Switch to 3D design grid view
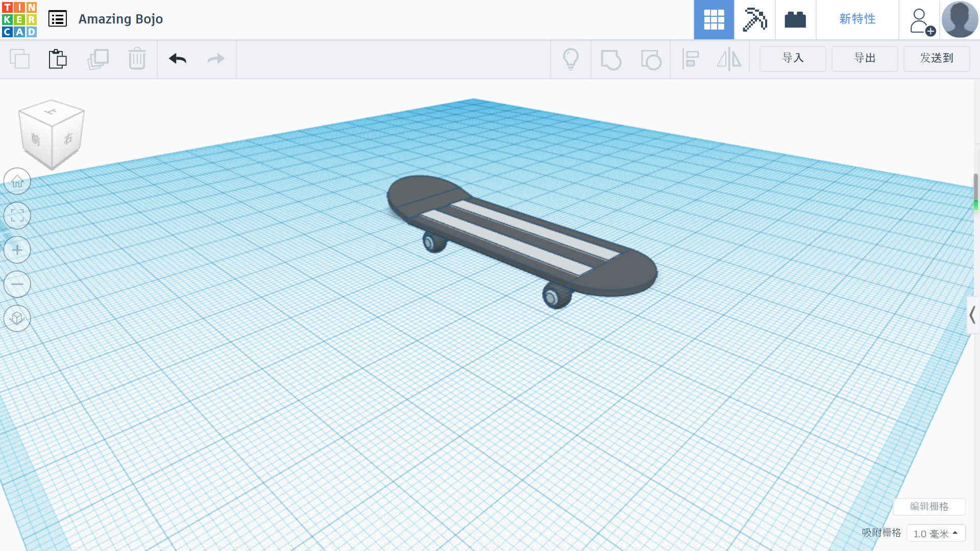Screen dimensions: 980x551 (714, 19)
